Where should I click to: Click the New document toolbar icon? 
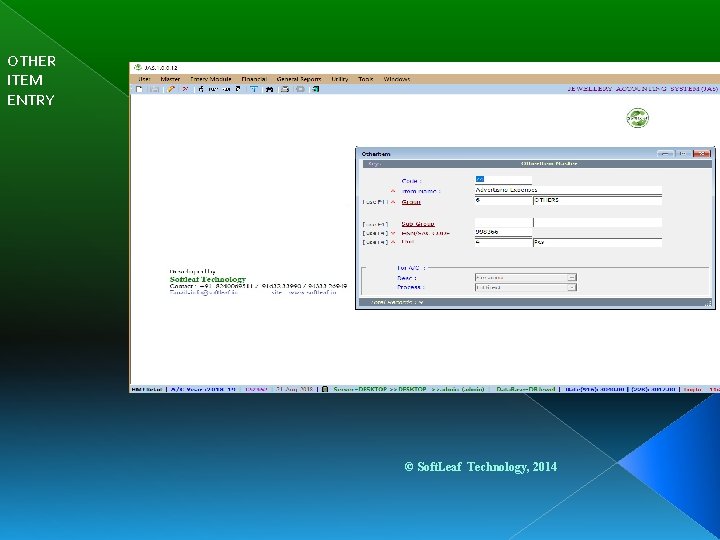(x=139, y=89)
